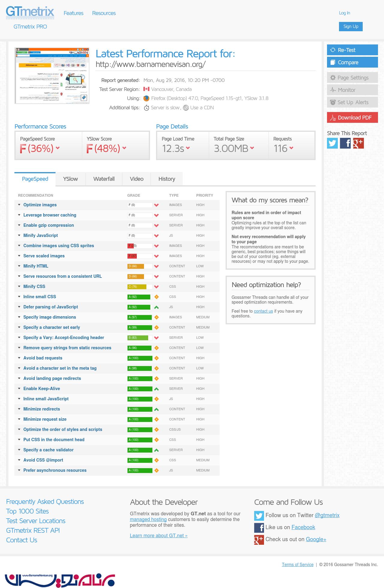Viewport: 384px width, 588px height.
Task: Switch to the YSlow tab
Action: 70,179
